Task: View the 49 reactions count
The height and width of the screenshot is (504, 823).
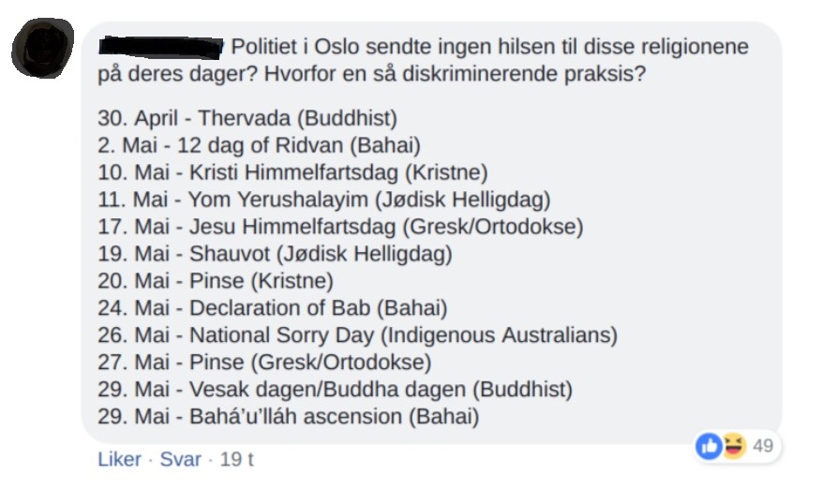Action: [x=763, y=446]
